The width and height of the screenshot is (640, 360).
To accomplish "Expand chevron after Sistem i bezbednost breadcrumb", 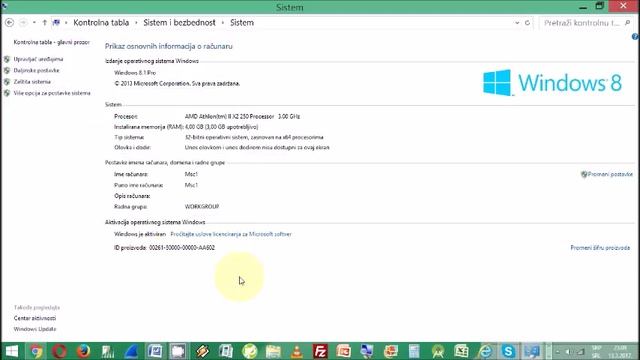I will (223, 23).
